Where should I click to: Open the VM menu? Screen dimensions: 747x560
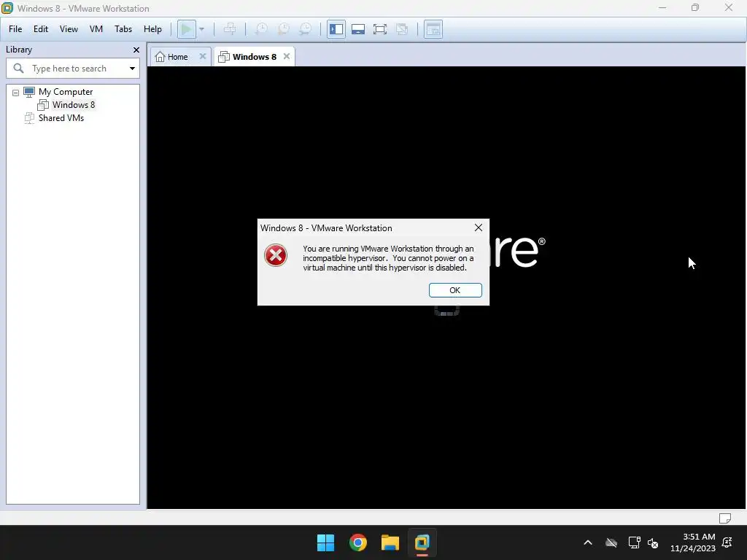click(x=96, y=29)
